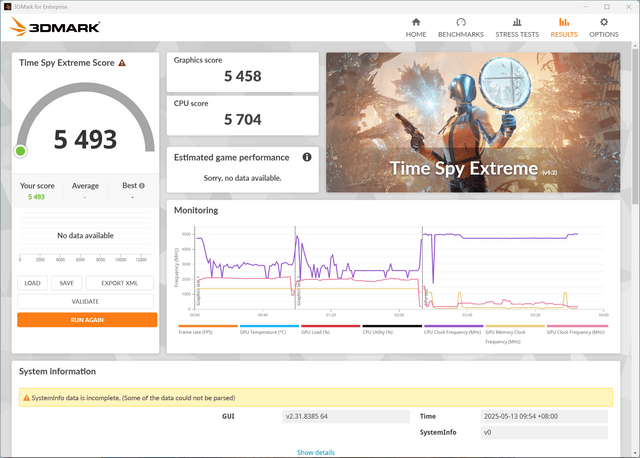
Task: Maximize the 3DMark window
Action: tap(607, 7)
